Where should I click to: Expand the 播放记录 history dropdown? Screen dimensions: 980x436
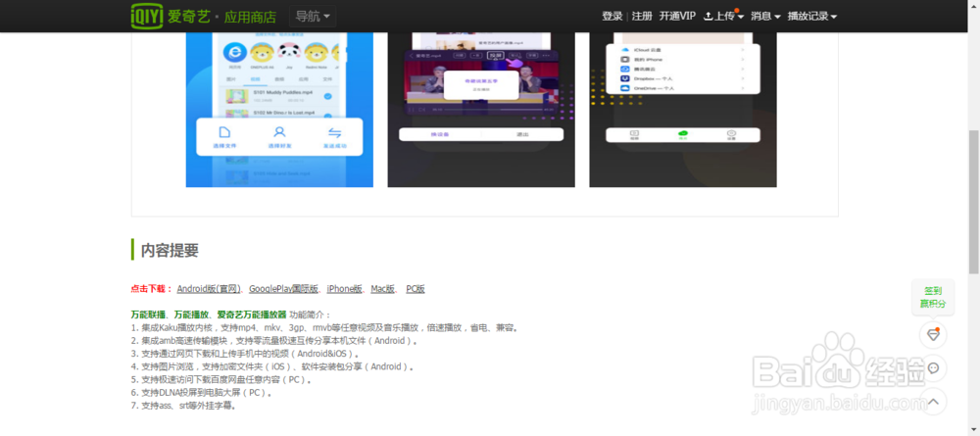(x=812, y=17)
